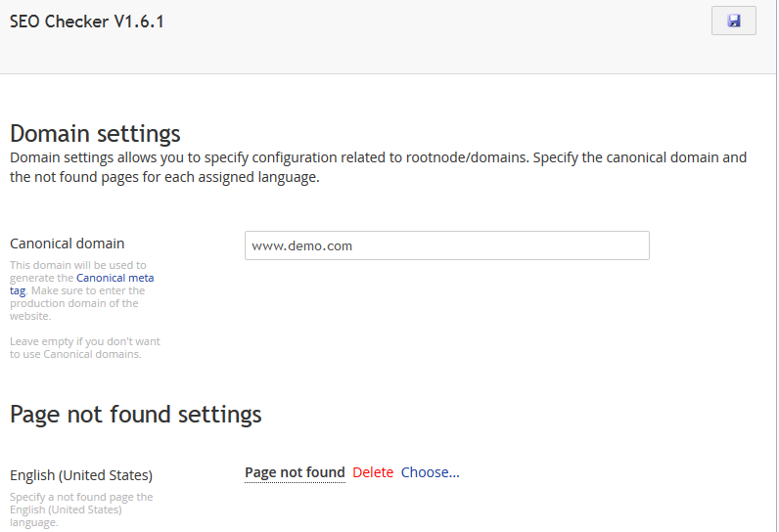Click the Domain settings heading

point(95,134)
